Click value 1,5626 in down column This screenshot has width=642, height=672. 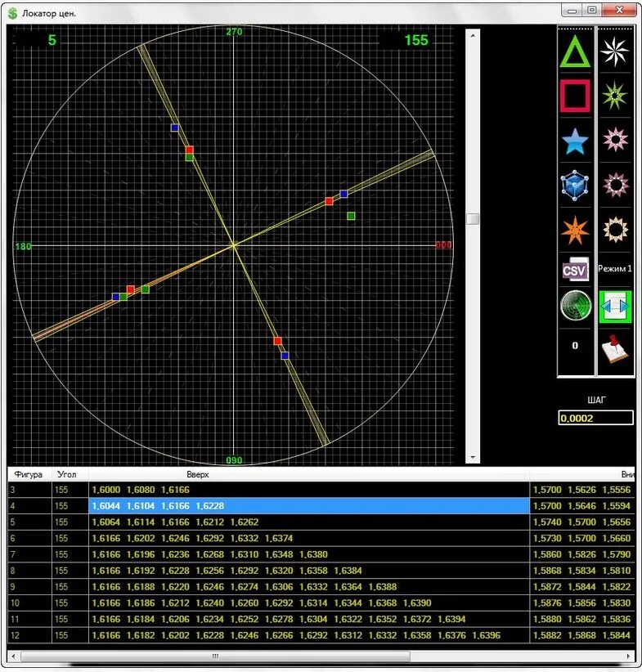[x=581, y=490]
